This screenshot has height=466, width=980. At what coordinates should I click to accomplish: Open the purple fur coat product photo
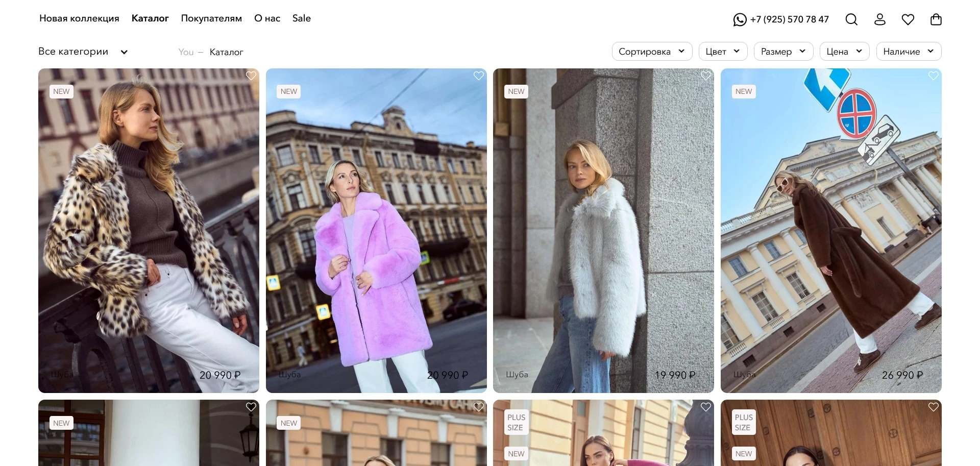click(376, 230)
